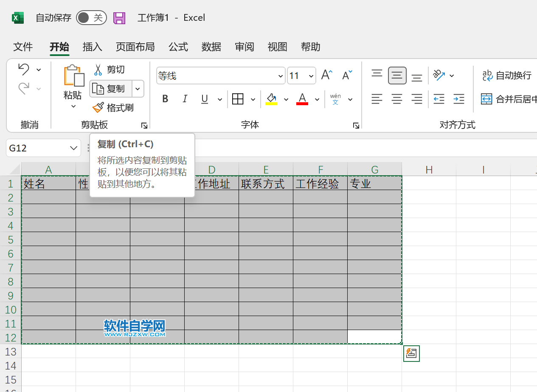Select the 合并后居中 (Merge & Center) icon
537x392 pixels.
tap(486, 98)
